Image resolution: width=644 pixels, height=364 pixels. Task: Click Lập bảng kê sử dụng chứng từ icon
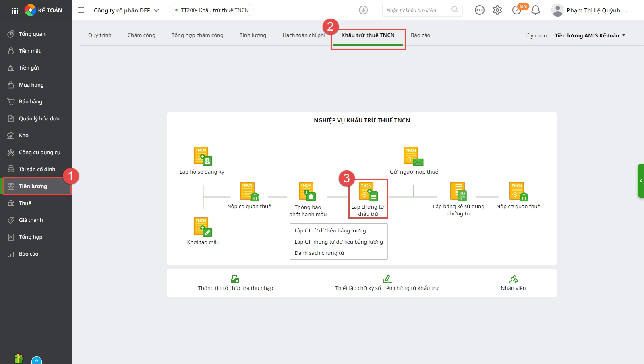click(x=458, y=191)
